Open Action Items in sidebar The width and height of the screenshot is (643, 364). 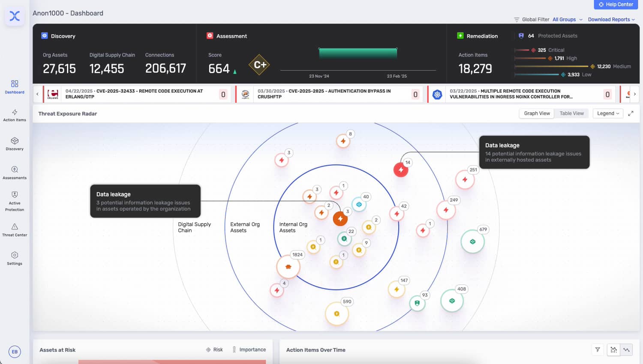pos(15,115)
